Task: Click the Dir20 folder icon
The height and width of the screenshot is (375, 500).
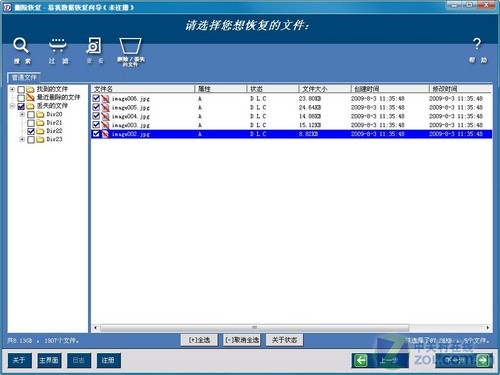Action: [40, 114]
